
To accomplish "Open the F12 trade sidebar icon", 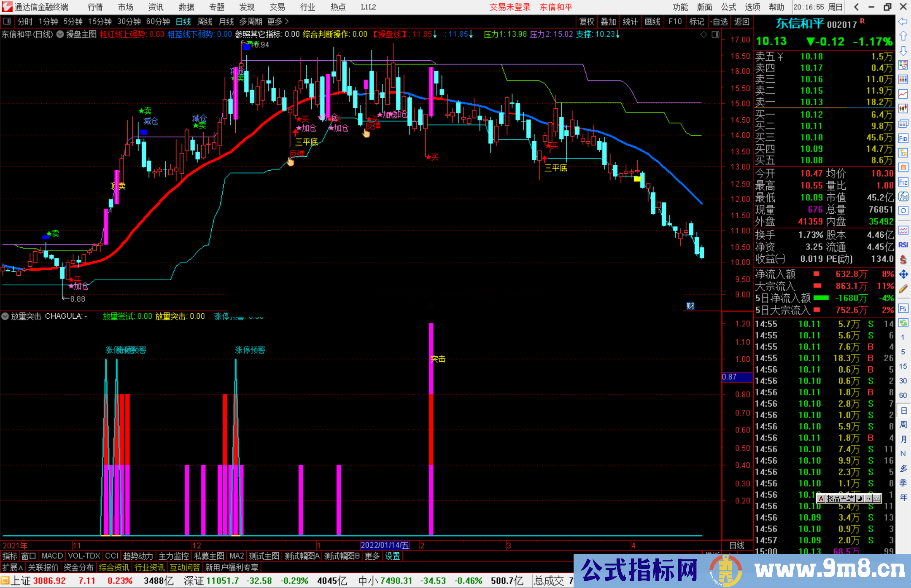I will click(903, 182).
